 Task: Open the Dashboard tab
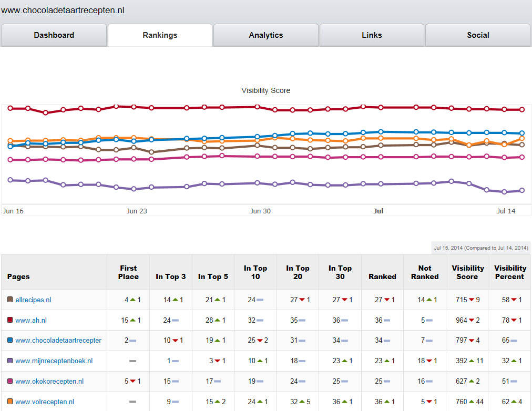pos(54,35)
